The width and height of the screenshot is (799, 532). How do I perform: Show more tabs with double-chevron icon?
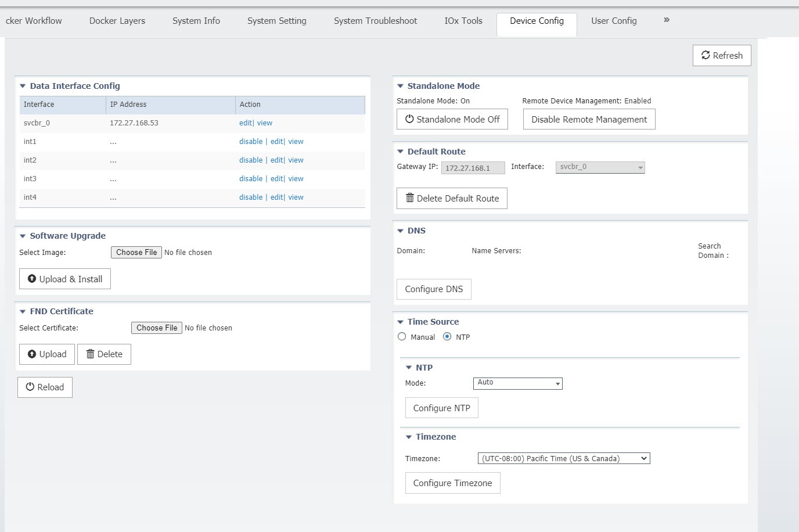tap(667, 20)
